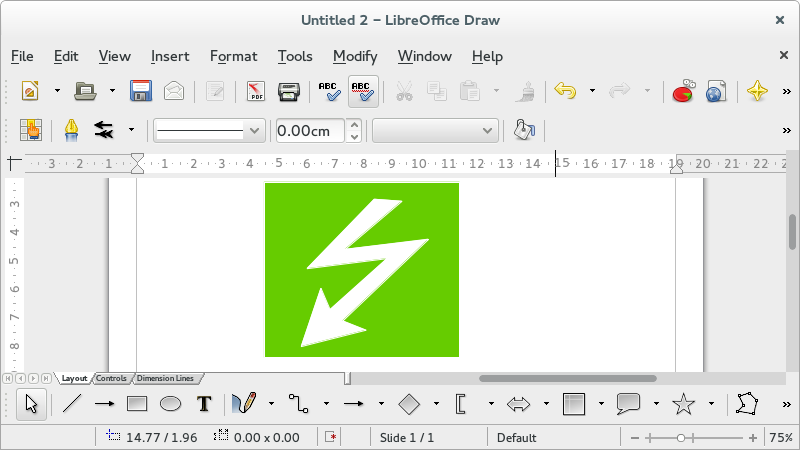Click the Undo arrow
The image size is (800, 450).
[x=565, y=91]
